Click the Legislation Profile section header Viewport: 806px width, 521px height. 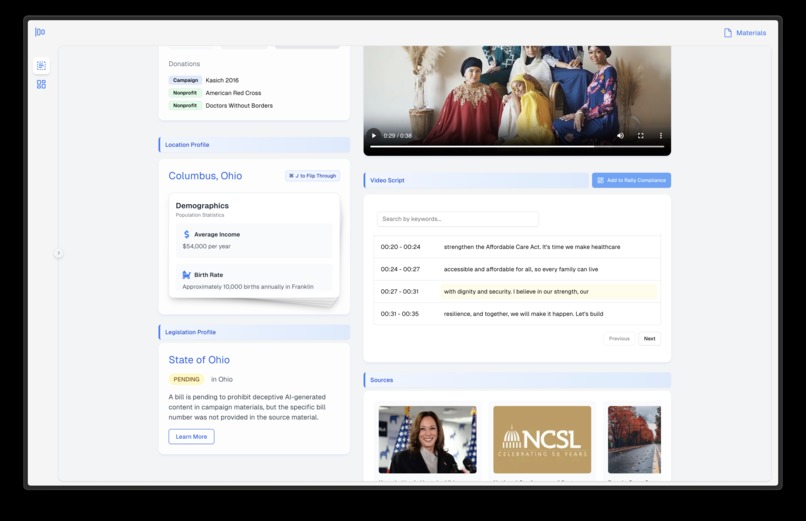pos(254,332)
